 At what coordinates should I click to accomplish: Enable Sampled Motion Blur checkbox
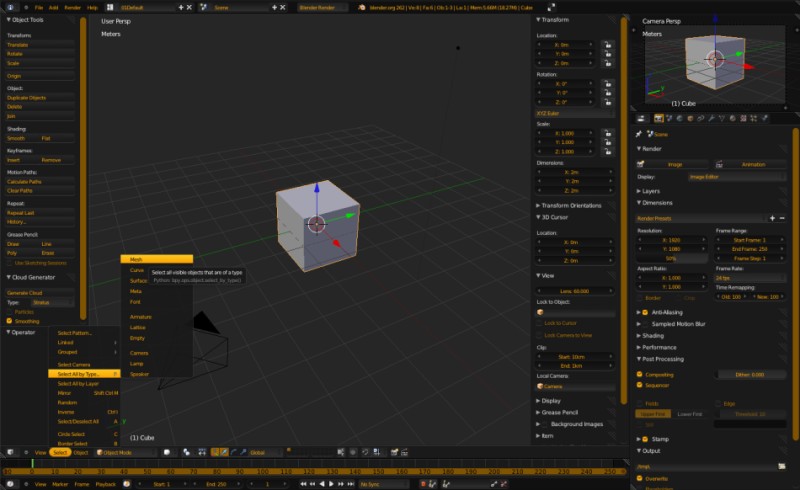coord(645,324)
